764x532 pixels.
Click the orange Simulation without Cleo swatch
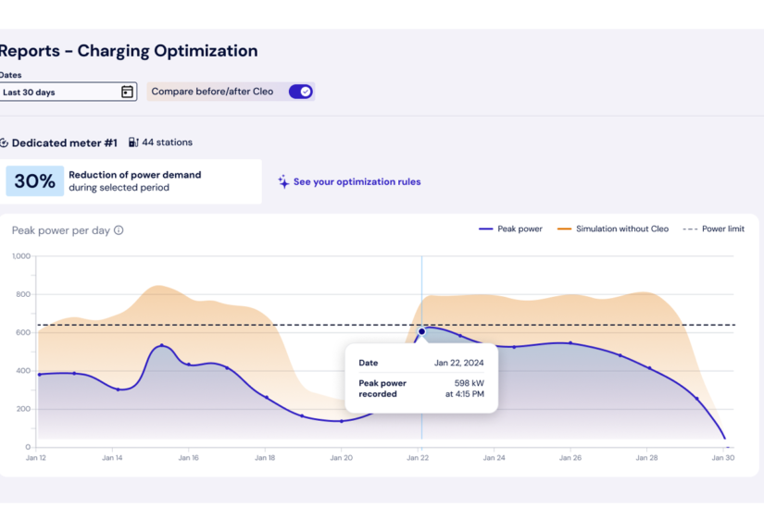tap(564, 229)
